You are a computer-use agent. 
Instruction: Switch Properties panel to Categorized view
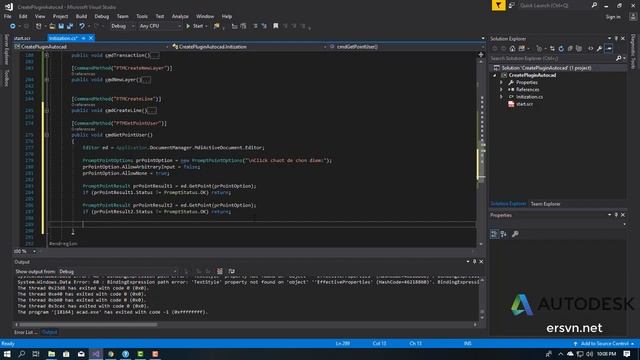pyautogui.click(x=494, y=234)
